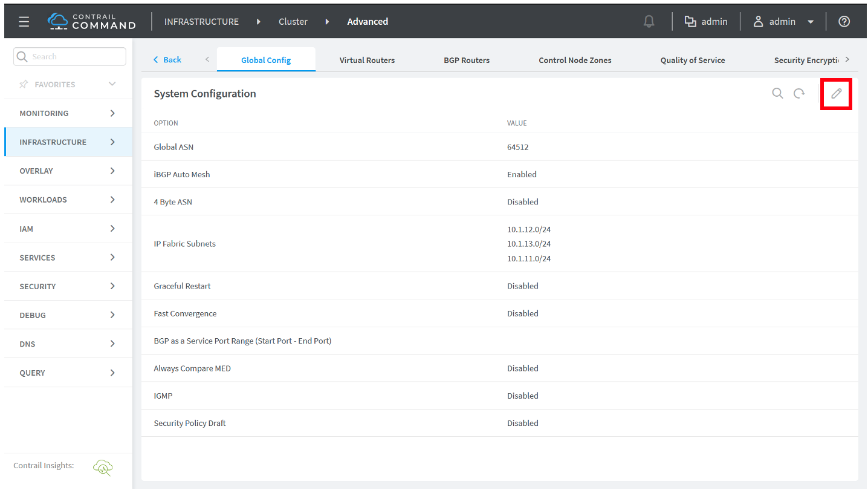Screen dimensions: 868x490
Task: Edit System Configuration with the pencil icon
Action: pyautogui.click(x=836, y=94)
